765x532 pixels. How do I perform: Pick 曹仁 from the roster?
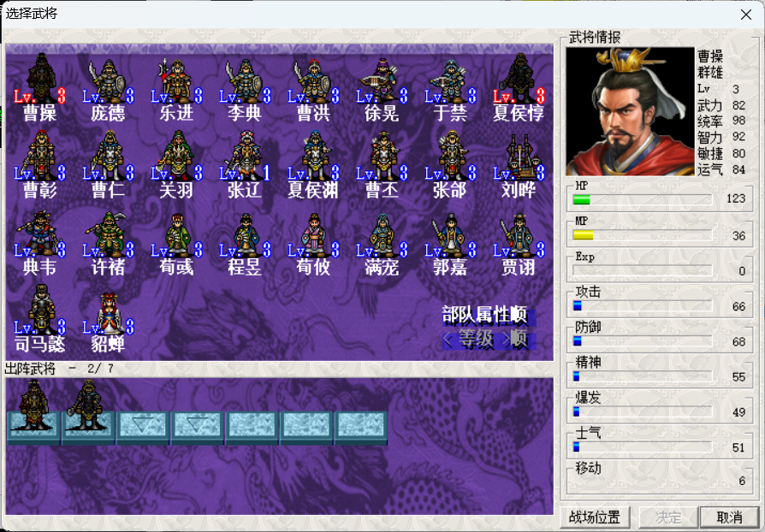tap(109, 165)
